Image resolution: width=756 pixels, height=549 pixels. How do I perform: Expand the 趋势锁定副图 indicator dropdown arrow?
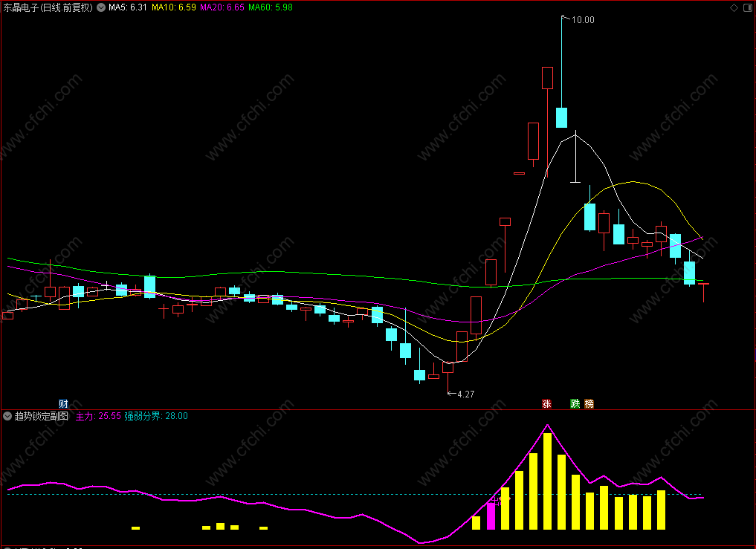click(x=7, y=416)
